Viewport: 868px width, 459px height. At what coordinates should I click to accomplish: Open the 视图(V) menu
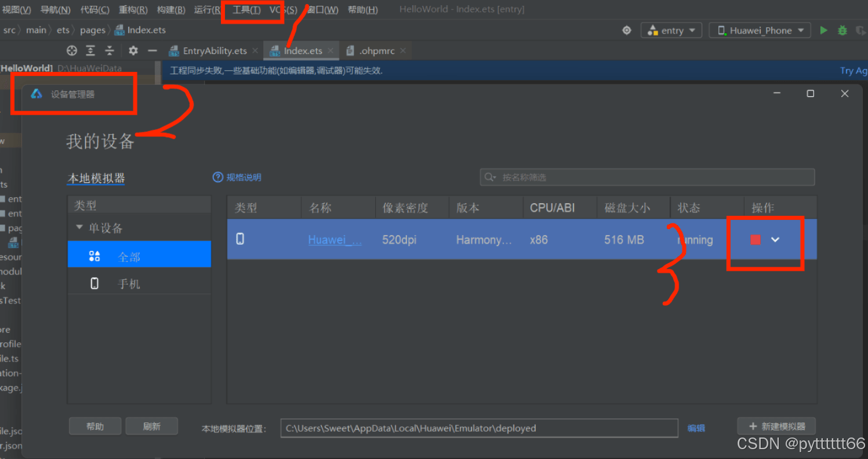coord(16,10)
